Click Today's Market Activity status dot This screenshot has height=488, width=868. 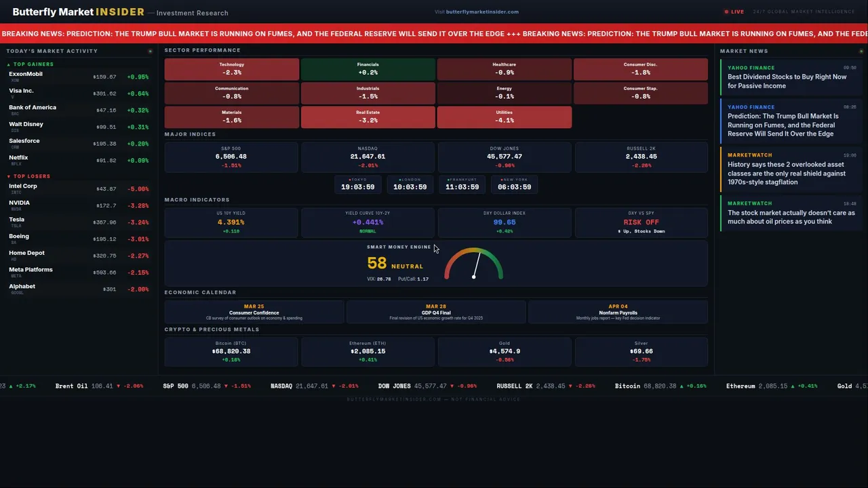point(151,51)
